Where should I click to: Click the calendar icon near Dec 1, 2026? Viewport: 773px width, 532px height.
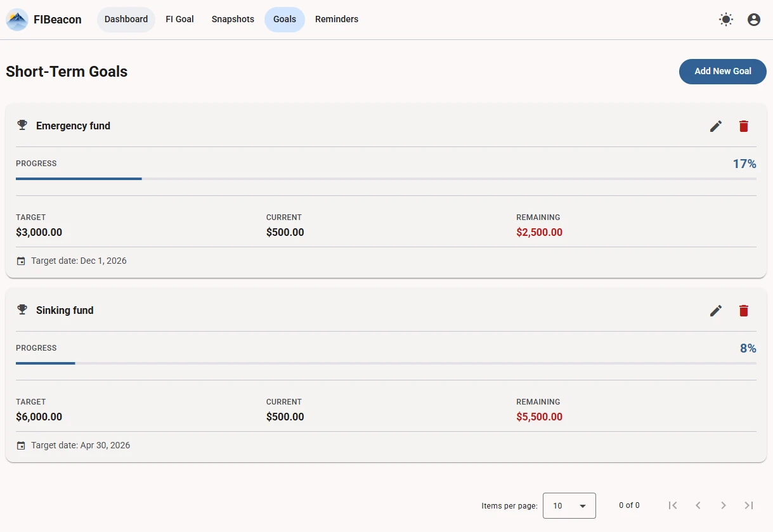pos(22,260)
